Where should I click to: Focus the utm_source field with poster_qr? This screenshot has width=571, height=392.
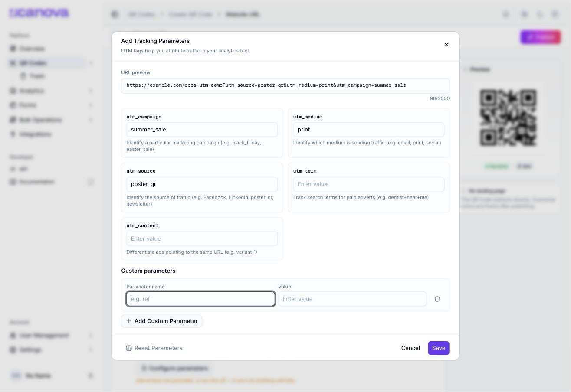pyautogui.click(x=202, y=184)
